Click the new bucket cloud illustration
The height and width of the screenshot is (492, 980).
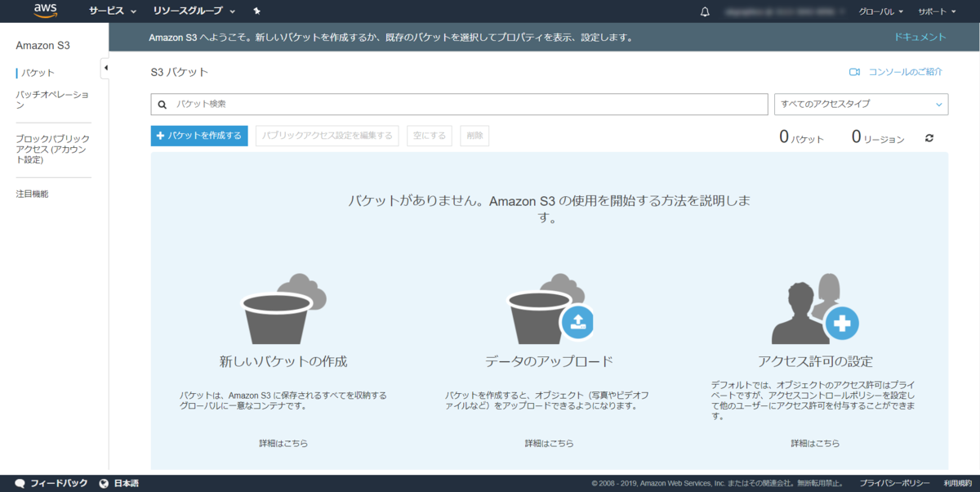coord(283,308)
